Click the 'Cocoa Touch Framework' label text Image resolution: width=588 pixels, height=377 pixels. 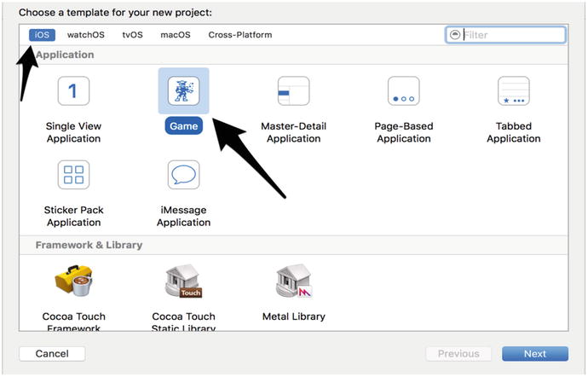point(74,321)
